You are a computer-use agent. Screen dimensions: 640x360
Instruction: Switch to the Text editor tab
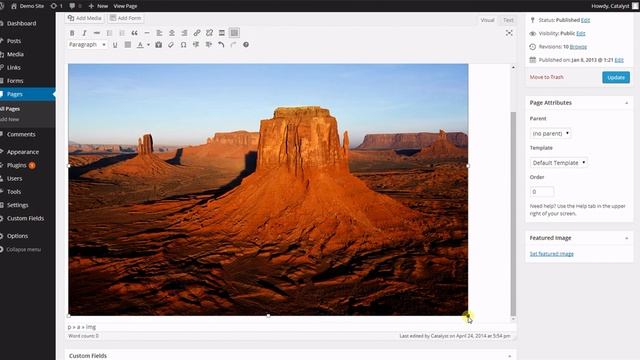[x=508, y=20]
